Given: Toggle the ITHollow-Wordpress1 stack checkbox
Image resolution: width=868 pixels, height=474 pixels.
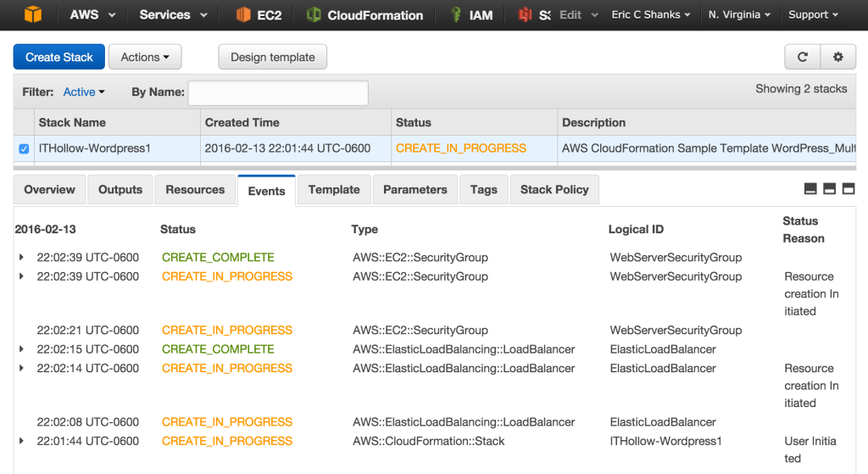Looking at the screenshot, I should (x=24, y=148).
